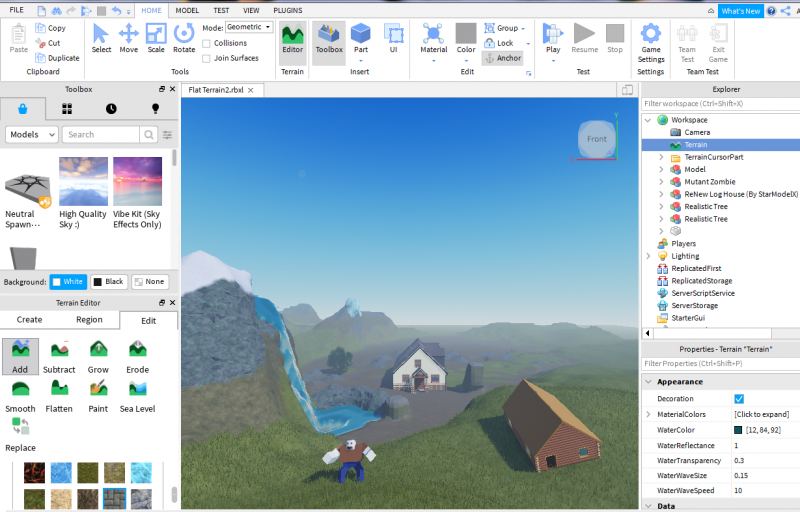Expand the Mutant Zombie tree node
Image resolution: width=800 pixels, height=512 pixels.
tap(661, 182)
